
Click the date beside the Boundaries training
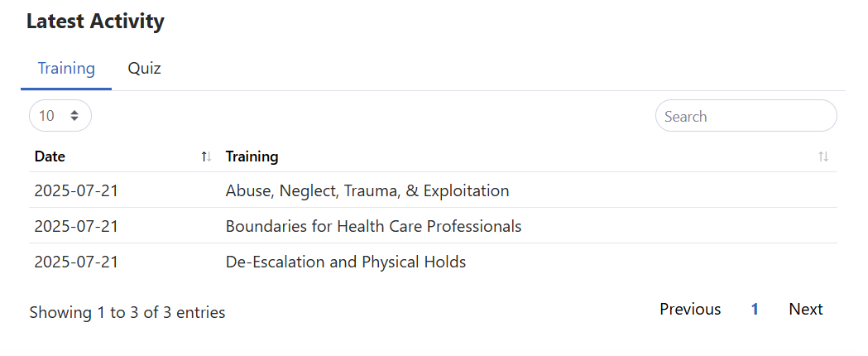coord(76,227)
